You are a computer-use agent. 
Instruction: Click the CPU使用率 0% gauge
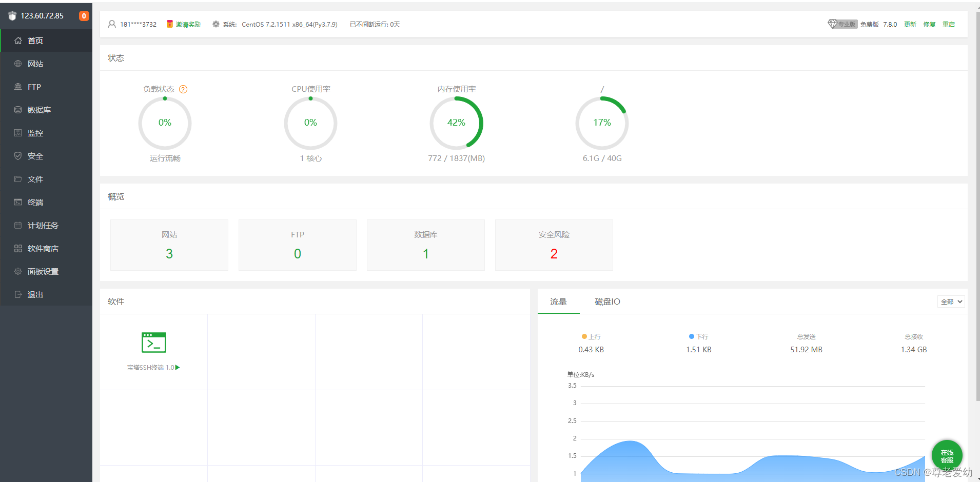point(310,123)
